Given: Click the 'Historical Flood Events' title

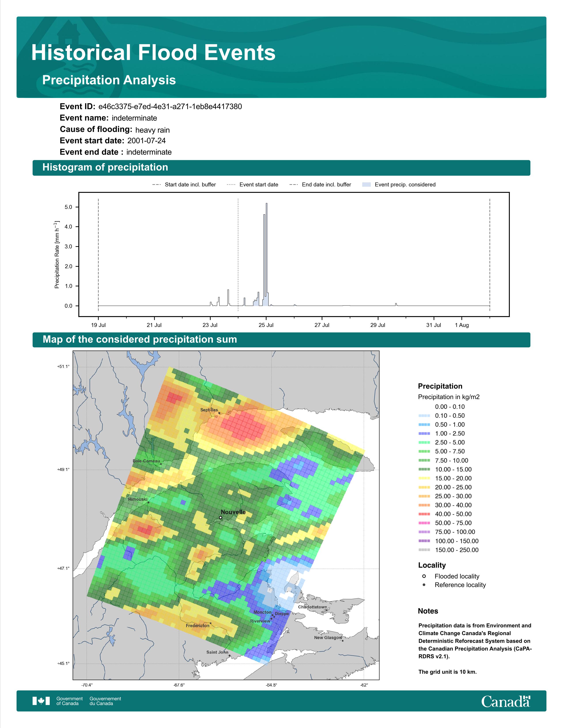Looking at the screenshot, I should (153, 53).
